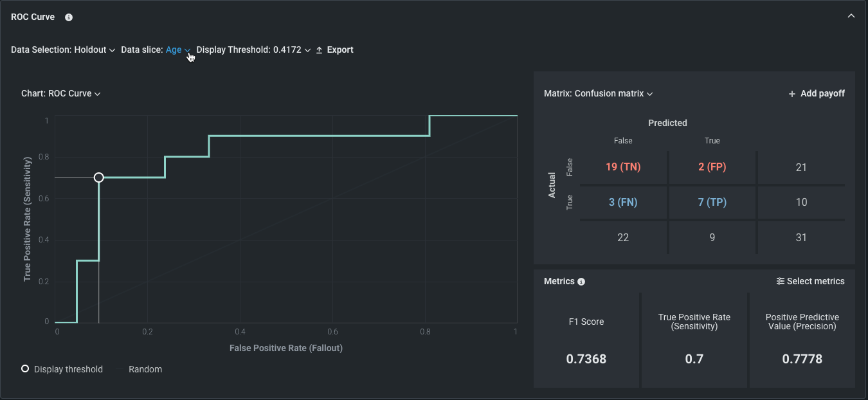Click the Select metrics sliders icon

(x=781, y=281)
